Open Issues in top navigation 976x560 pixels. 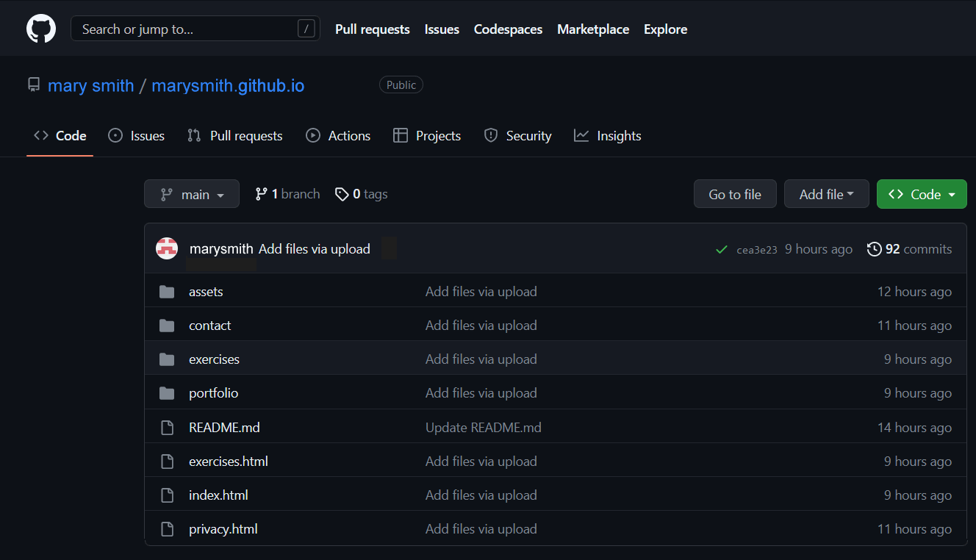442,29
